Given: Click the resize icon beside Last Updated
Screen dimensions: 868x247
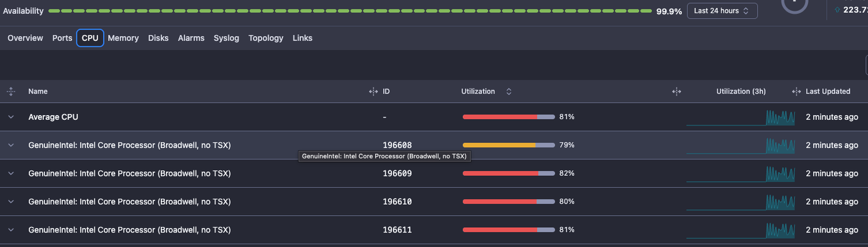Looking at the screenshot, I should (796, 91).
